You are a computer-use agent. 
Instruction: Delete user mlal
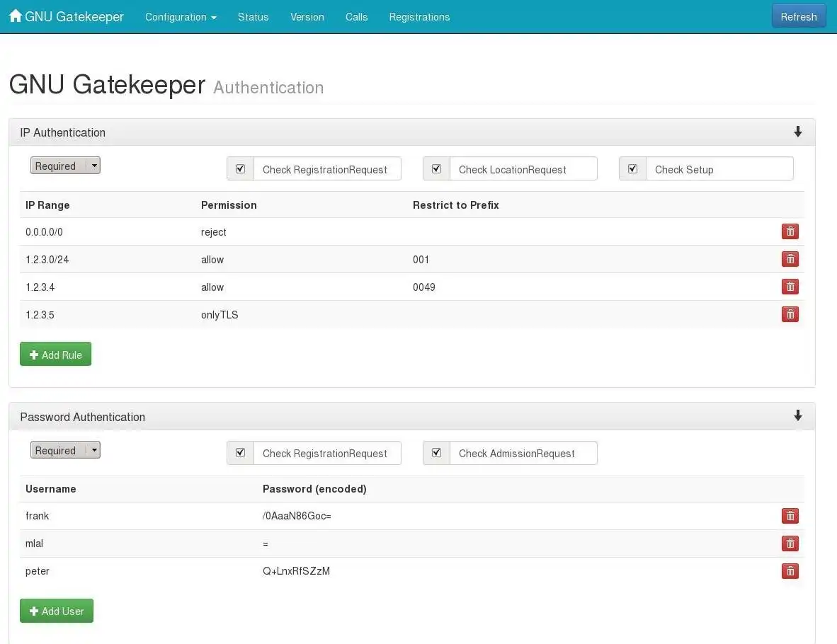790,544
